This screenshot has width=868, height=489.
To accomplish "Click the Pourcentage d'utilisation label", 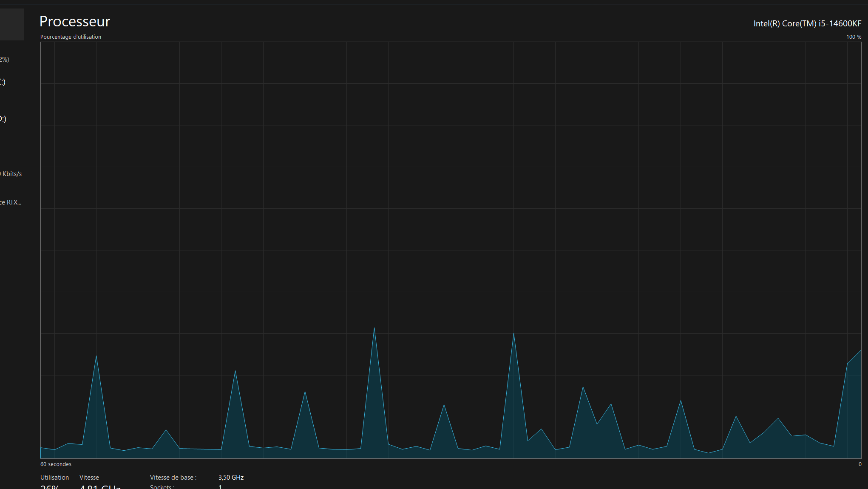I will 71,37.
